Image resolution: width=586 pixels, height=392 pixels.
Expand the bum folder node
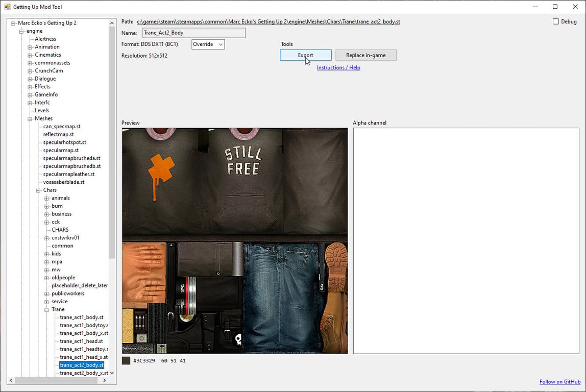tap(47, 206)
